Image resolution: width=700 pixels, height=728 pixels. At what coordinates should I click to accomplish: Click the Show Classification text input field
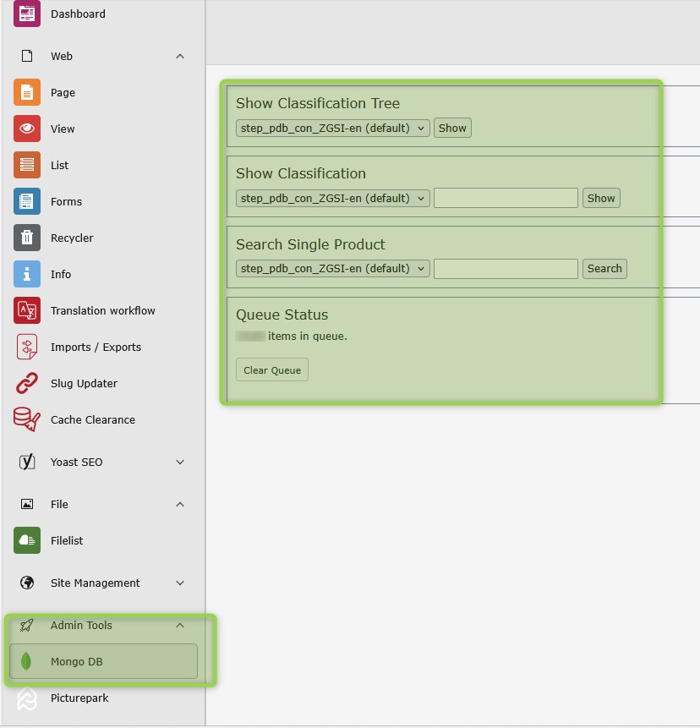coord(506,199)
